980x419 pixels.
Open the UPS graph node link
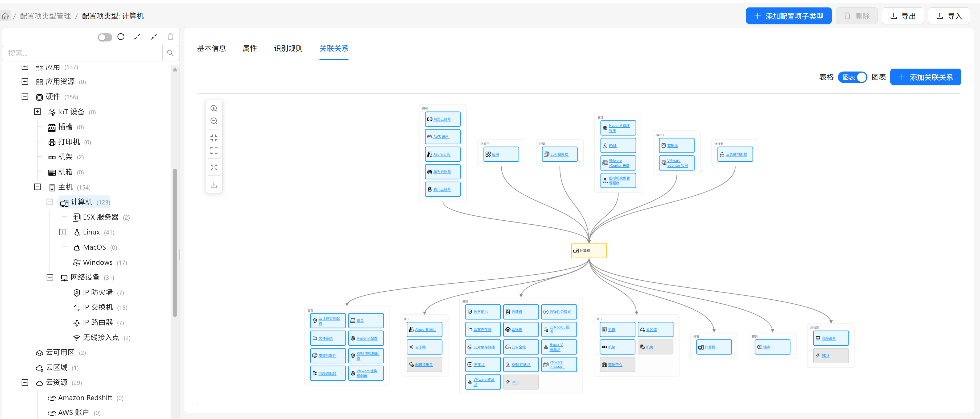click(515, 383)
